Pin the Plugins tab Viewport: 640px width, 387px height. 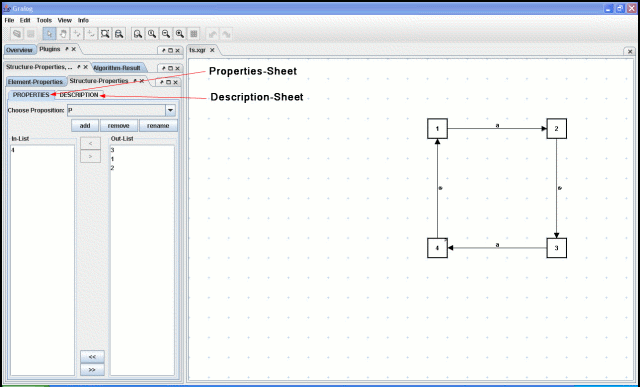[x=67, y=49]
